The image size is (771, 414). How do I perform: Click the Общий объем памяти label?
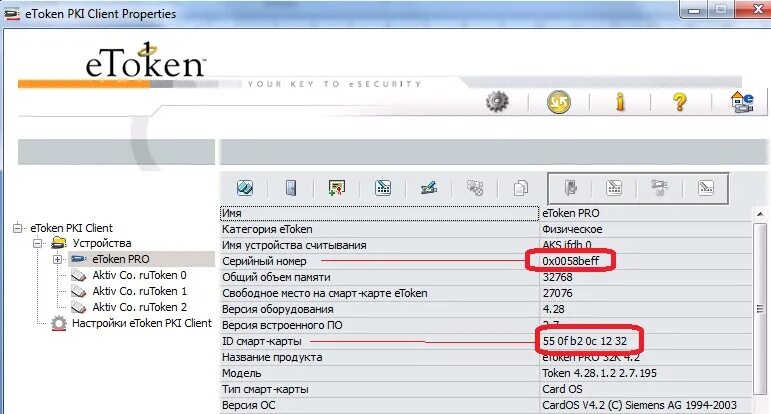point(276,277)
